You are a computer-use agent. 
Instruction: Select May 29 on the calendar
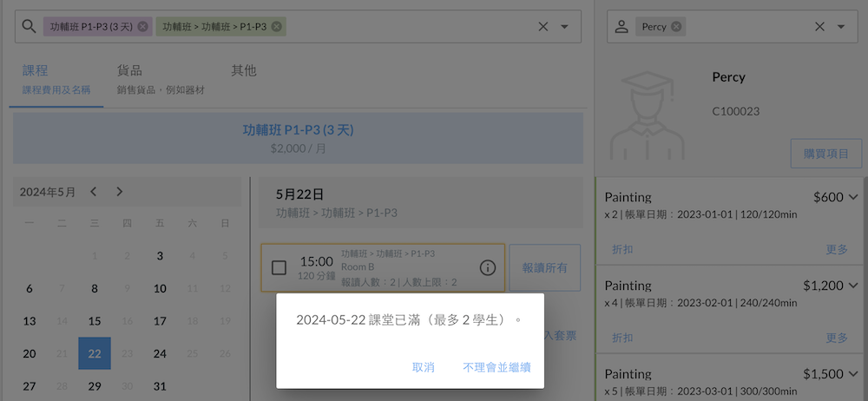[x=95, y=386]
